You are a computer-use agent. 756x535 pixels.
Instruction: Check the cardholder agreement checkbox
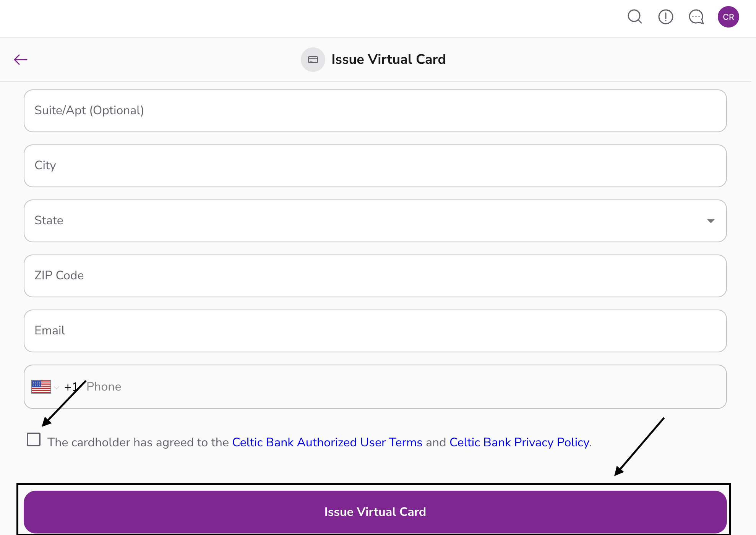34,439
